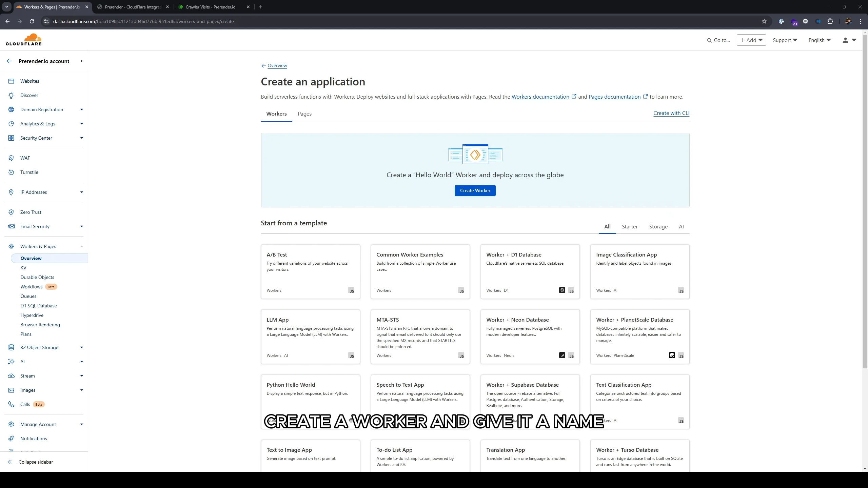The image size is (868, 488).
Task: Click the Go to... search field
Action: (718, 40)
